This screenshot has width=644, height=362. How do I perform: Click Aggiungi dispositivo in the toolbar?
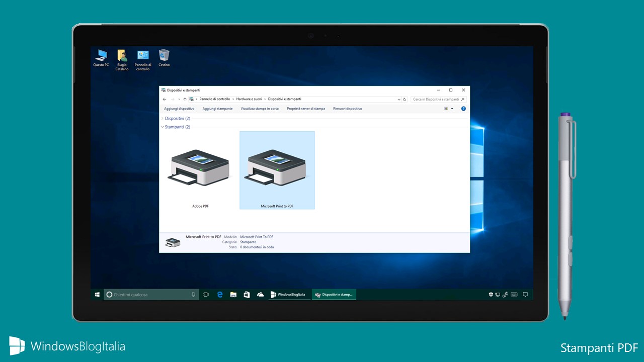[179, 109]
